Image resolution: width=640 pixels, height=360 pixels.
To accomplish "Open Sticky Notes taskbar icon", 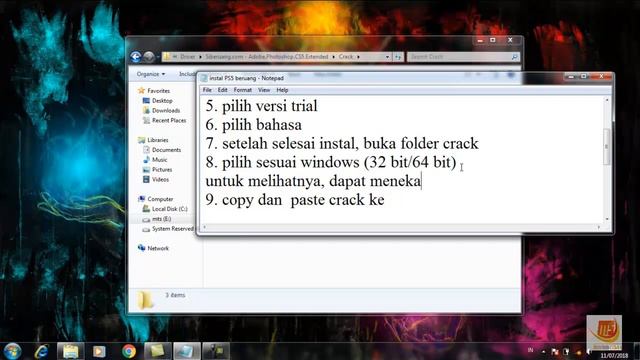I will 158,351.
